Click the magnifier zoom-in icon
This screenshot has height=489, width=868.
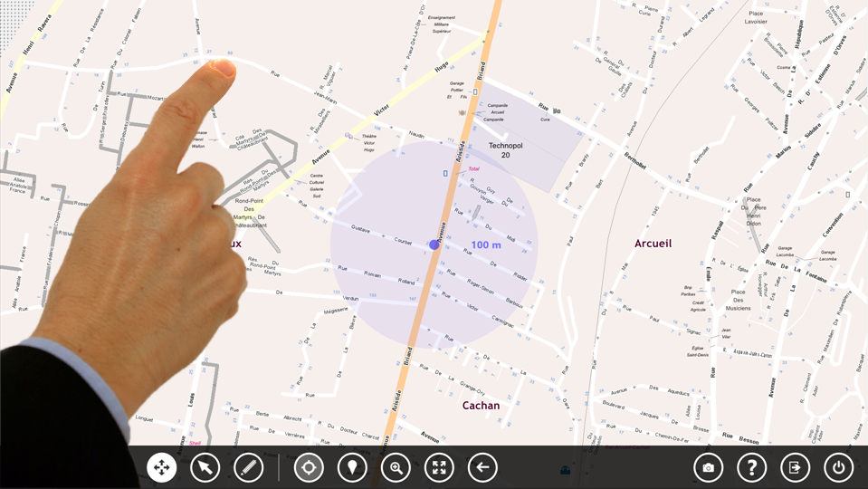(396, 467)
